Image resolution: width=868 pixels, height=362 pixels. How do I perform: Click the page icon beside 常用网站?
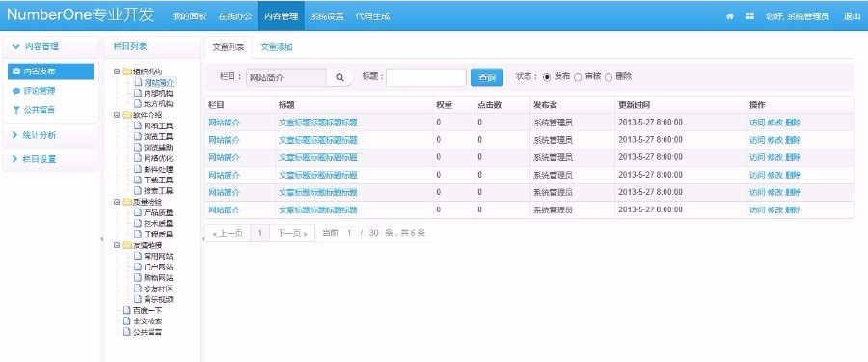click(138, 256)
